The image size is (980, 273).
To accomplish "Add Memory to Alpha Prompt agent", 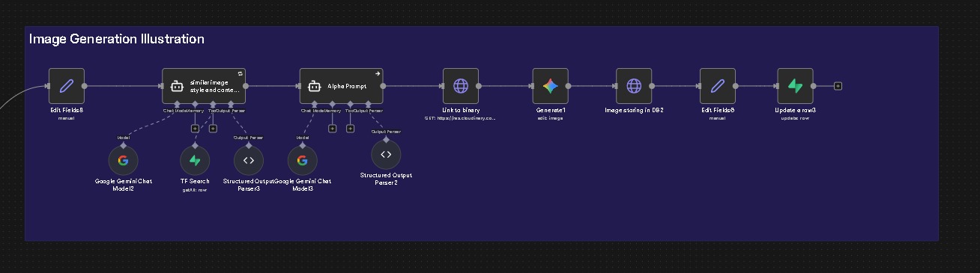I will tap(332, 129).
